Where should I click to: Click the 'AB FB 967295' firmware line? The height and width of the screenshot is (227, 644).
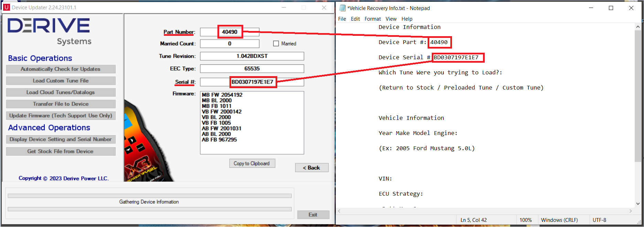click(219, 140)
